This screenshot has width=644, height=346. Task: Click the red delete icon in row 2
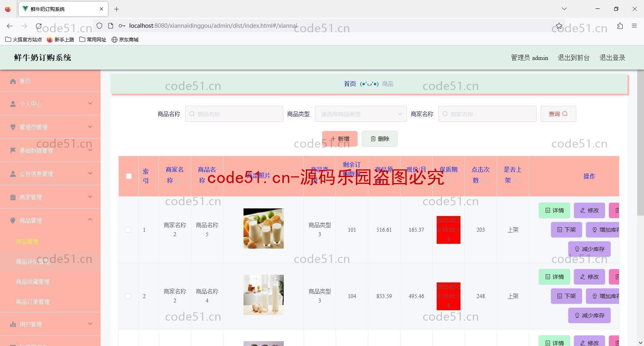point(614,277)
